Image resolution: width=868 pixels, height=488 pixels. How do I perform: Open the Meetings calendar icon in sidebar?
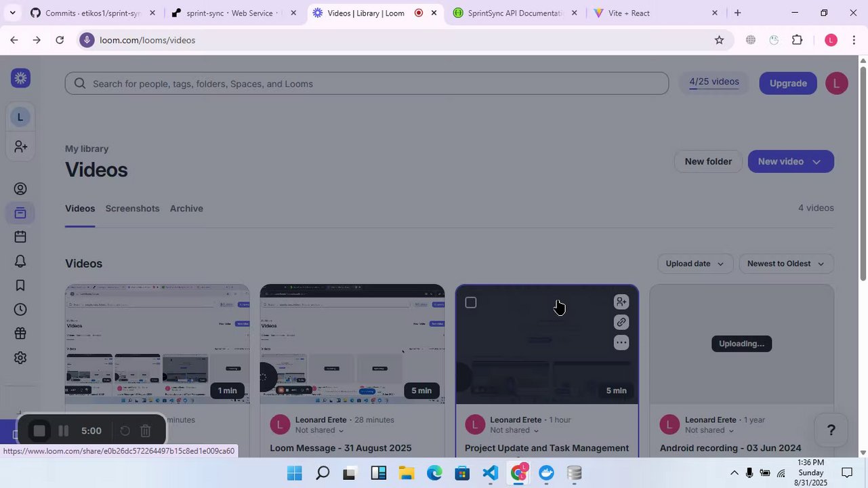[x=20, y=237]
